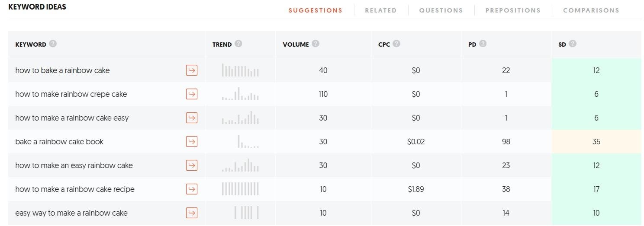Click arrow icon for 'how to make a rainbow cake easy'

click(x=192, y=118)
